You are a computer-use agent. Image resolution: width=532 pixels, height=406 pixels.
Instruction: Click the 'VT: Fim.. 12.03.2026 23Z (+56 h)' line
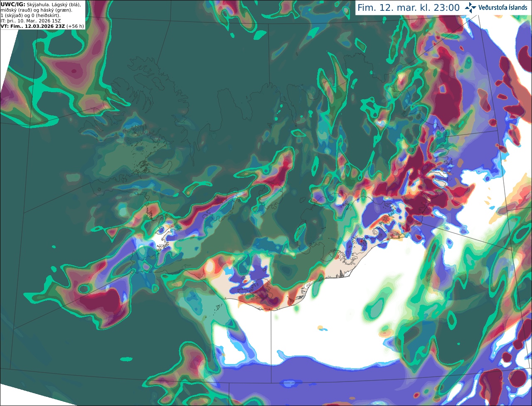click(42, 26)
